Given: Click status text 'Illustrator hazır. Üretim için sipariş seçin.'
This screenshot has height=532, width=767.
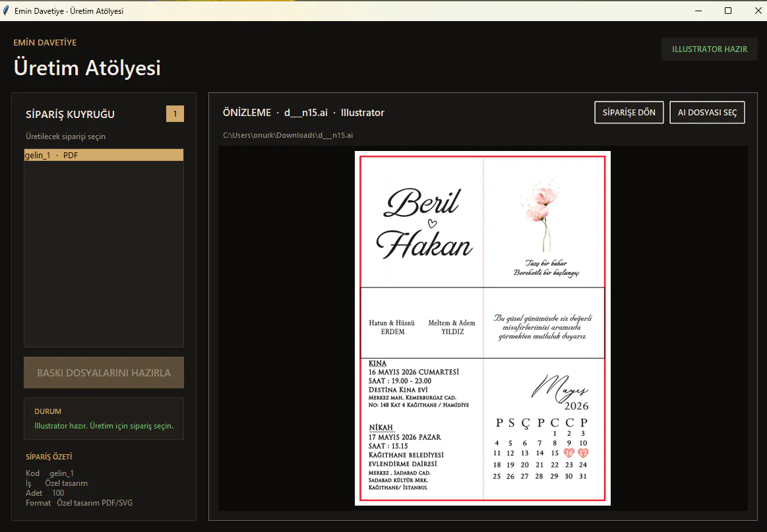Looking at the screenshot, I should pos(104,426).
